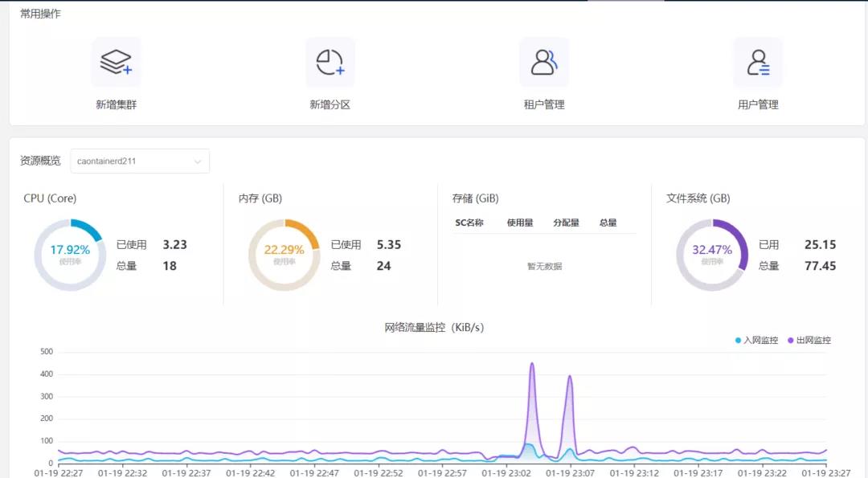
Task: Click the 暂无数据 empty message
Action: 544,266
